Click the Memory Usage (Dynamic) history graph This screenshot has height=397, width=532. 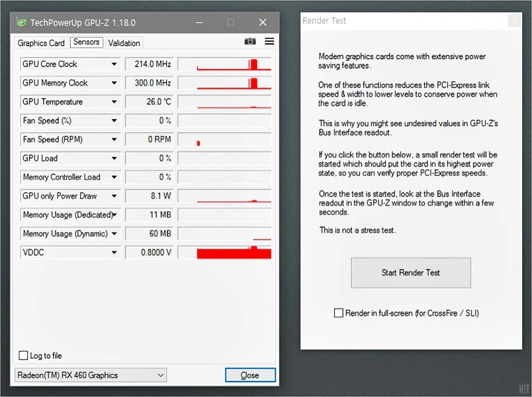[224, 234]
